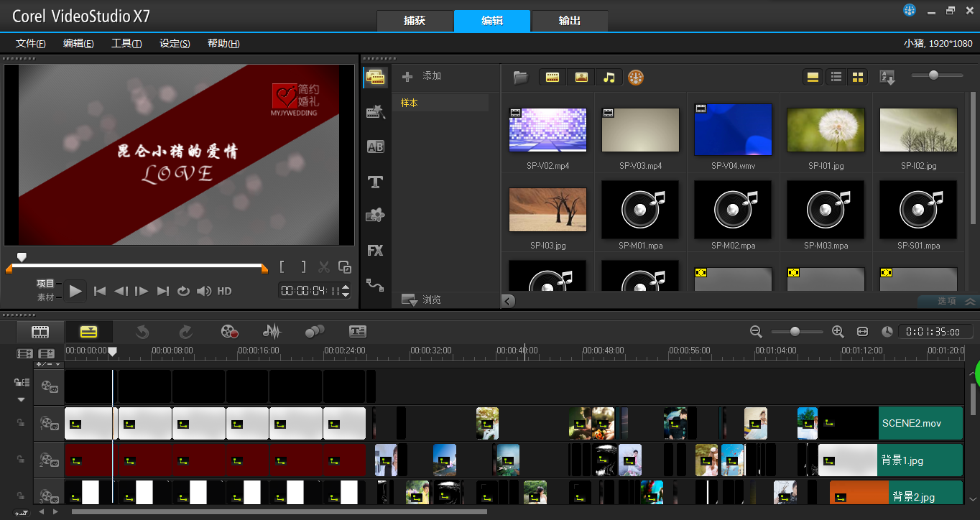The image size is (980, 520).
Task: Import media files with folder icon
Action: [x=521, y=77]
